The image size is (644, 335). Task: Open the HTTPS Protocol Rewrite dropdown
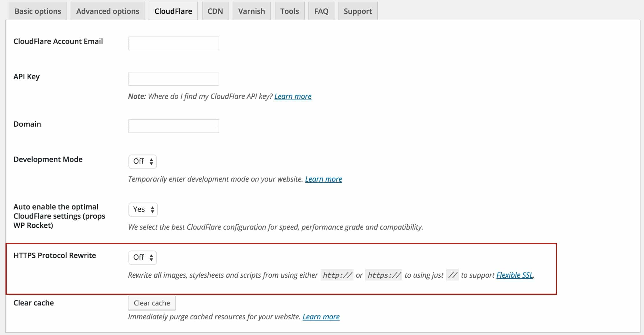tap(142, 257)
